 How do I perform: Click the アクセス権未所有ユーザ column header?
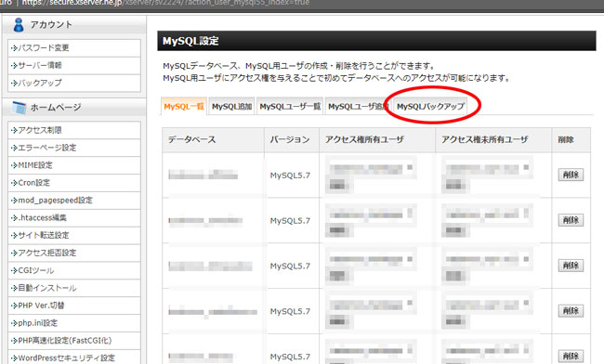[x=493, y=139]
